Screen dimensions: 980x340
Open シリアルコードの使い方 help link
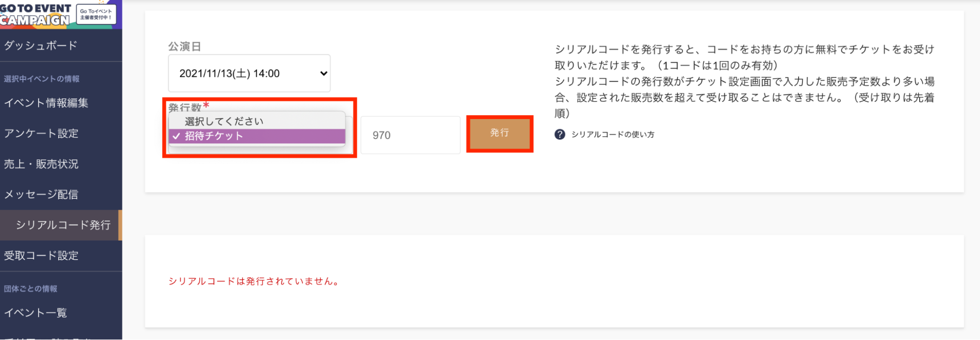(613, 135)
